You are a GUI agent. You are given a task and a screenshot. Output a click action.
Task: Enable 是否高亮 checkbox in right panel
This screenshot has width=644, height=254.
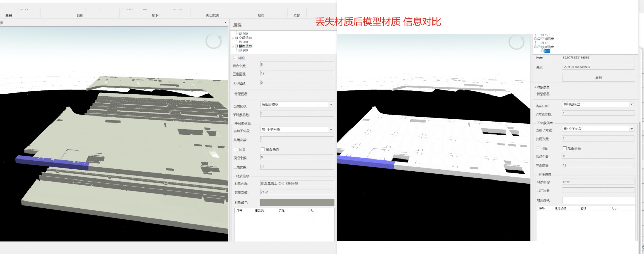565,148
